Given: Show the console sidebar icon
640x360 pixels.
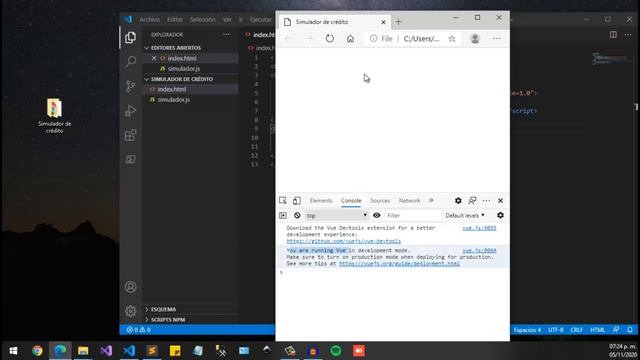Looking at the screenshot, I should pyautogui.click(x=283, y=215).
